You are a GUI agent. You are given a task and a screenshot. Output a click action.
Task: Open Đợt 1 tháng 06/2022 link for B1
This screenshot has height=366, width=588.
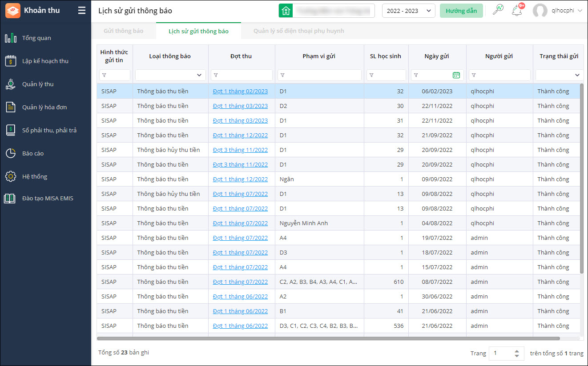point(240,311)
